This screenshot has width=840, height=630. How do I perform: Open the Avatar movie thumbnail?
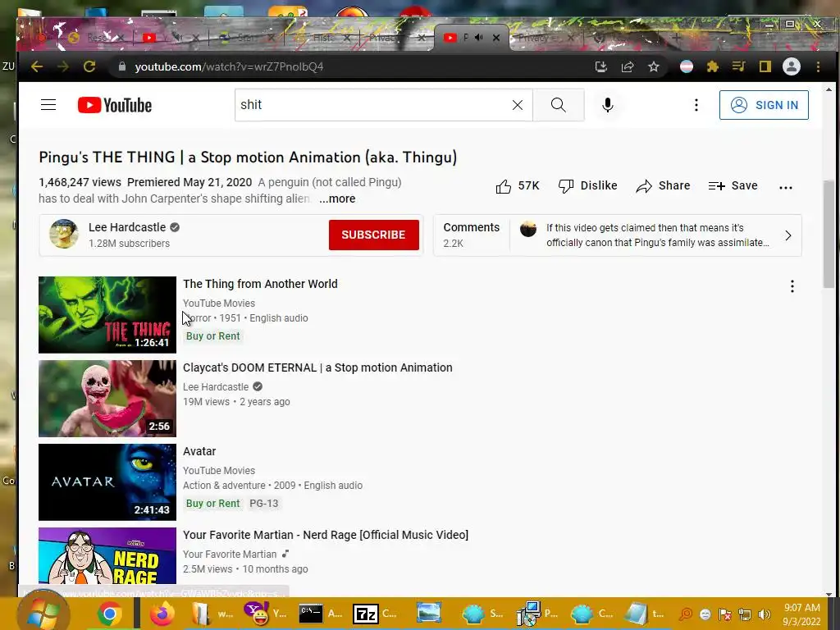click(x=107, y=482)
